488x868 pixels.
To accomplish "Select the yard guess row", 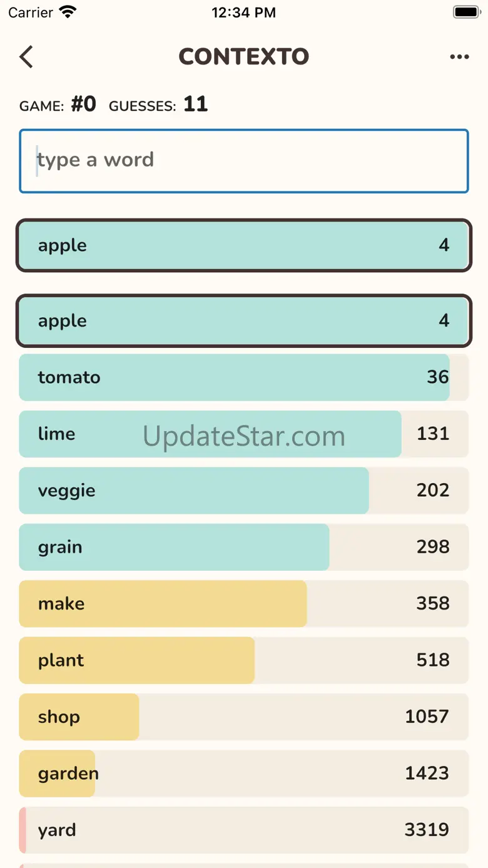I will point(244,830).
